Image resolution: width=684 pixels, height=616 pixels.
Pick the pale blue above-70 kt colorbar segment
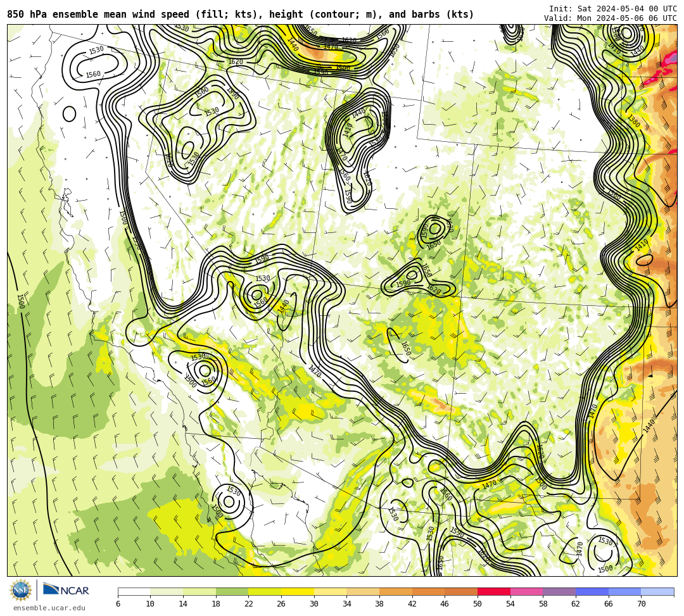(x=657, y=591)
